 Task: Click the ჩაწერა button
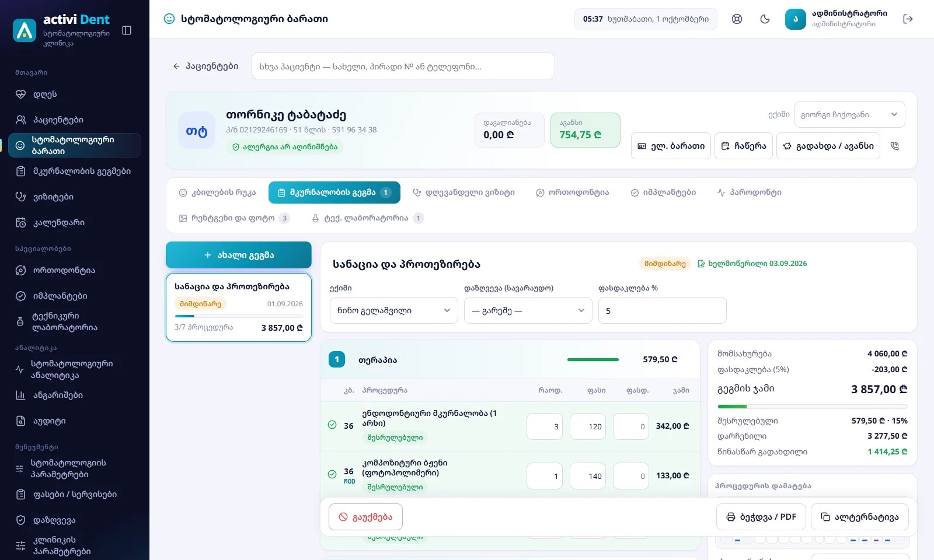pyautogui.click(x=744, y=146)
